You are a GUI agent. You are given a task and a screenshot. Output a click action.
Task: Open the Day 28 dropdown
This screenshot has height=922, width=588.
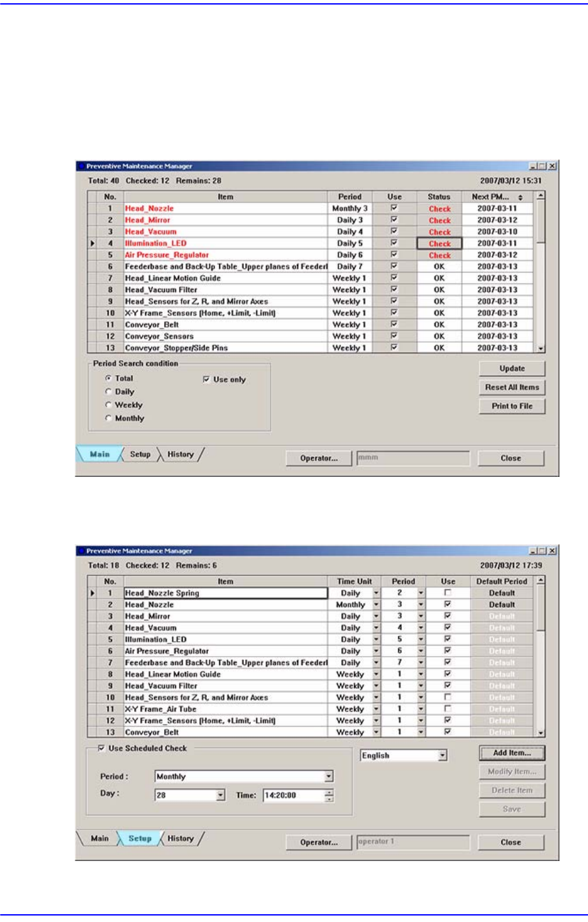(x=220, y=795)
